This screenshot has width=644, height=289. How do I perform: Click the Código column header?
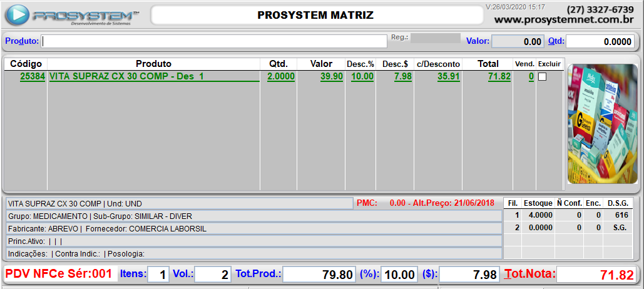(x=26, y=64)
